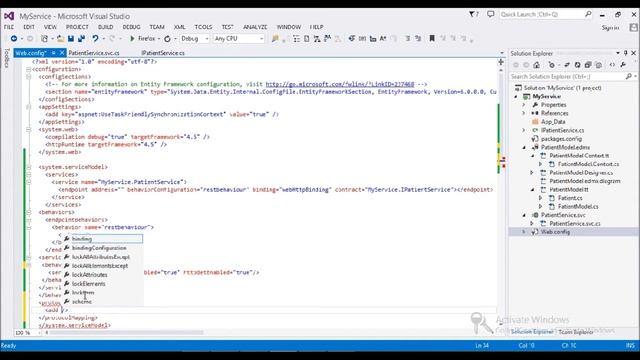
Task: Click the Visual Studio logo icon
Action: click(9, 16)
